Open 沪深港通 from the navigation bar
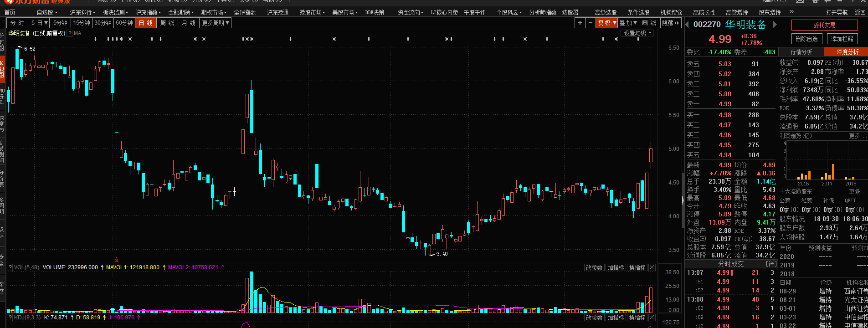This screenshot has width=868, height=328. 277,12
